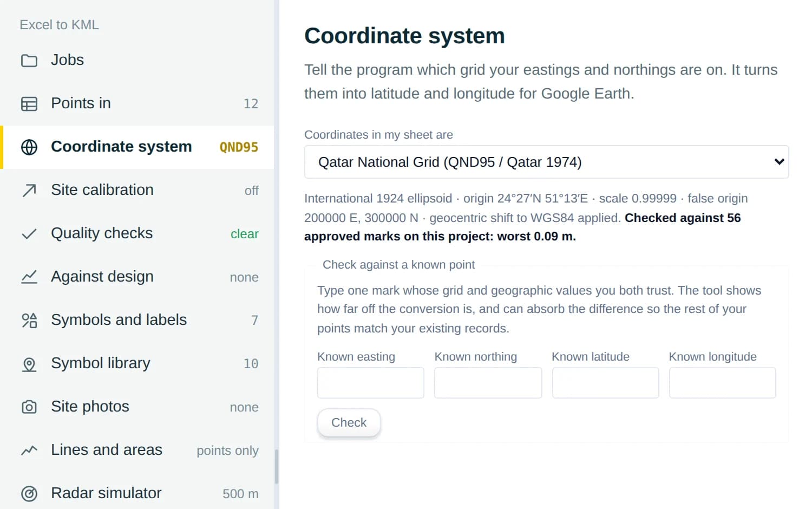Go to Points in
Viewport: 812px width, 509px height.
tap(137, 103)
